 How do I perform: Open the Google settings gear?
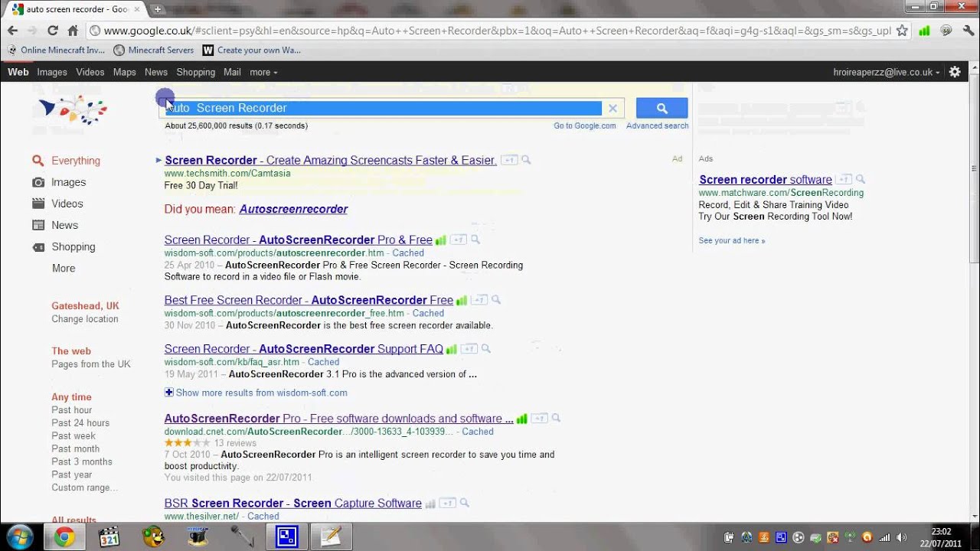(955, 72)
